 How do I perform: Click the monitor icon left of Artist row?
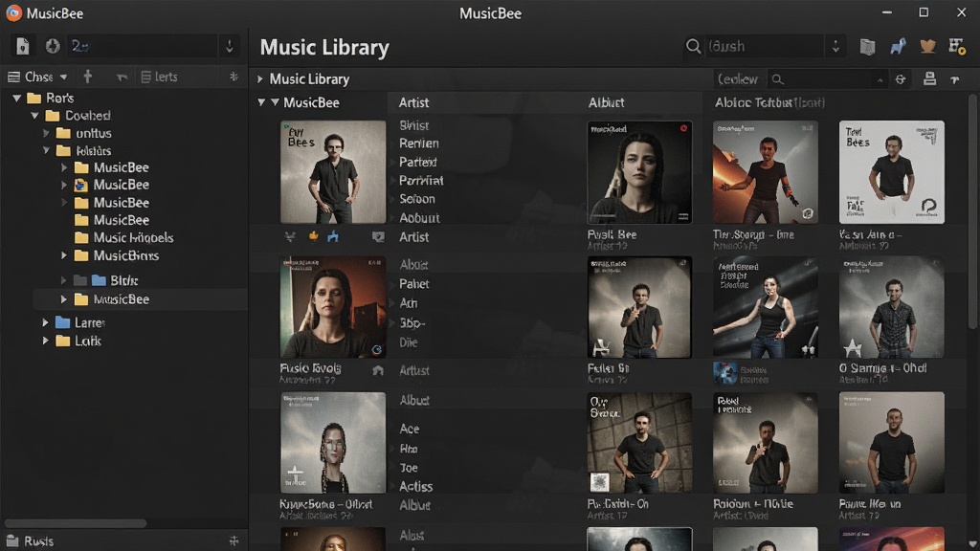point(378,237)
